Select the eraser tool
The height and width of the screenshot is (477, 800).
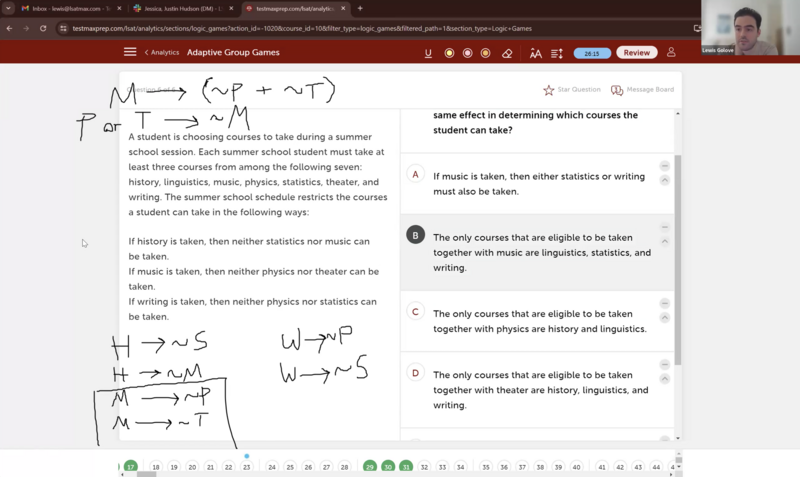pyautogui.click(x=507, y=53)
